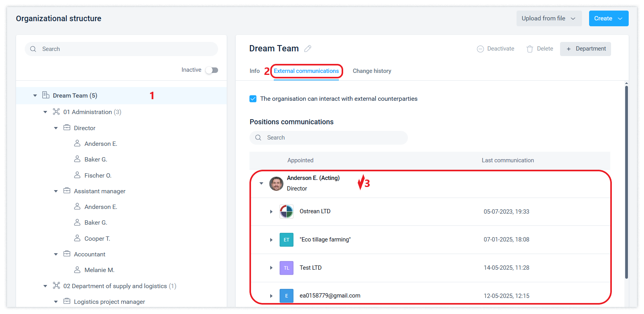The width and height of the screenshot is (644, 314).
Task: Collapse the Dream Team tree node
Action: (x=35, y=96)
